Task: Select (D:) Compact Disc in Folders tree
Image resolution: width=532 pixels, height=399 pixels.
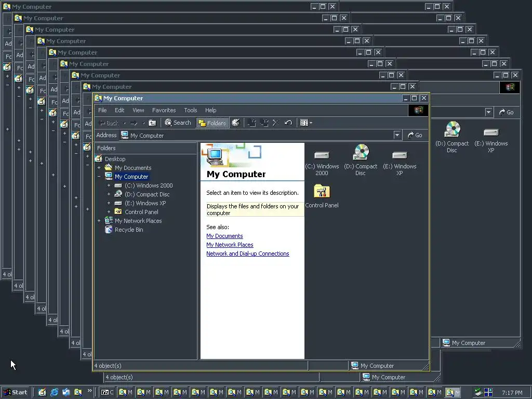Action: (x=147, y=194)
